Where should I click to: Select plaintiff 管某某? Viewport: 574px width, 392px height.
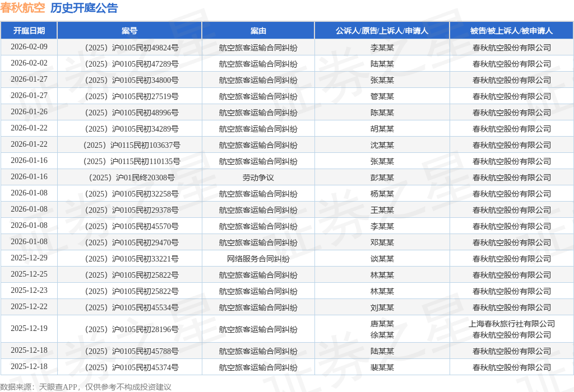click(x=382, y=96)
